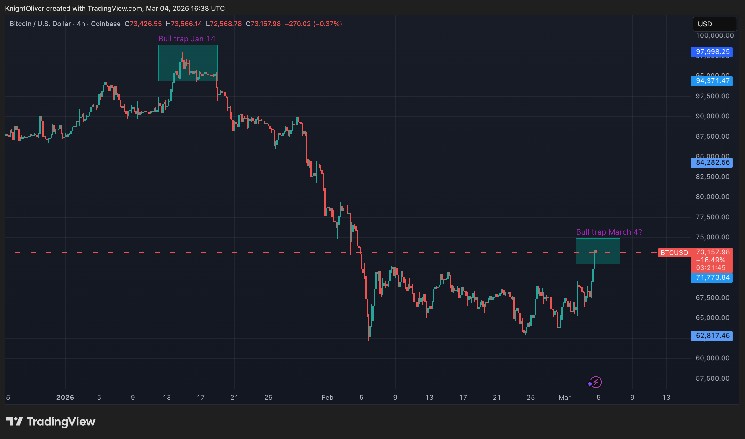
Task: Select the green March bull trap rectangle
Action: tap(598, 251)
